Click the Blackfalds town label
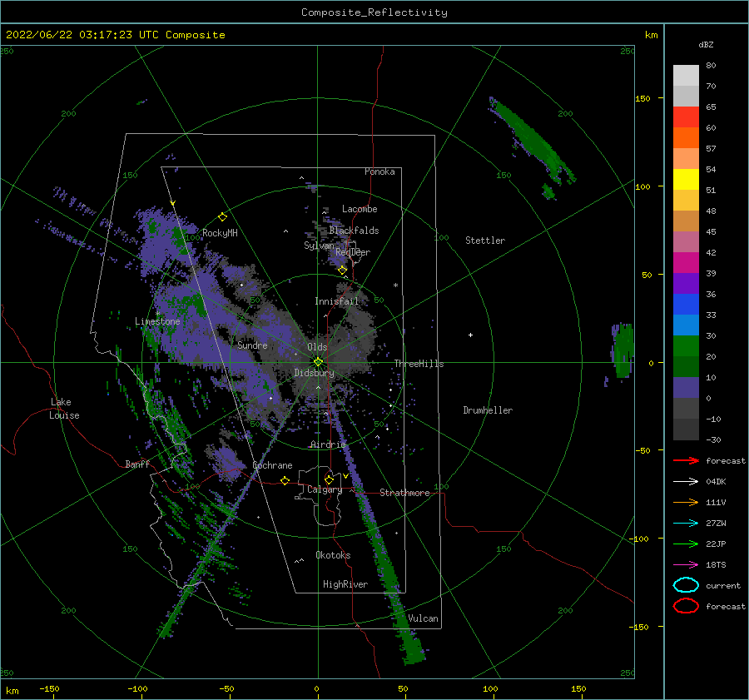Viewport: 749px width, 700px height. pos(354,231)
